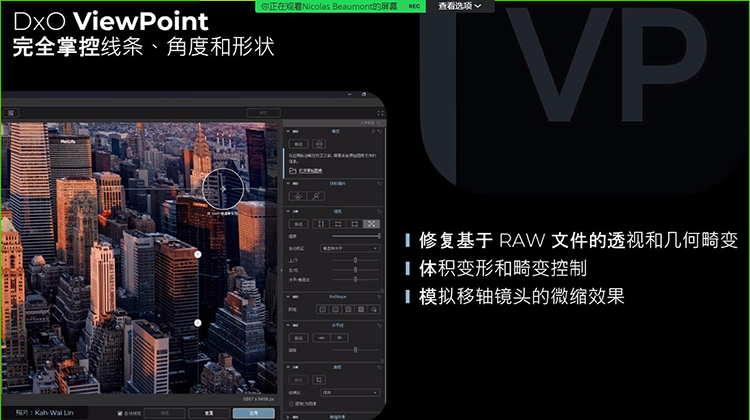
Task: Reset the volume deformation panel
Action: [x=379, y=183]
